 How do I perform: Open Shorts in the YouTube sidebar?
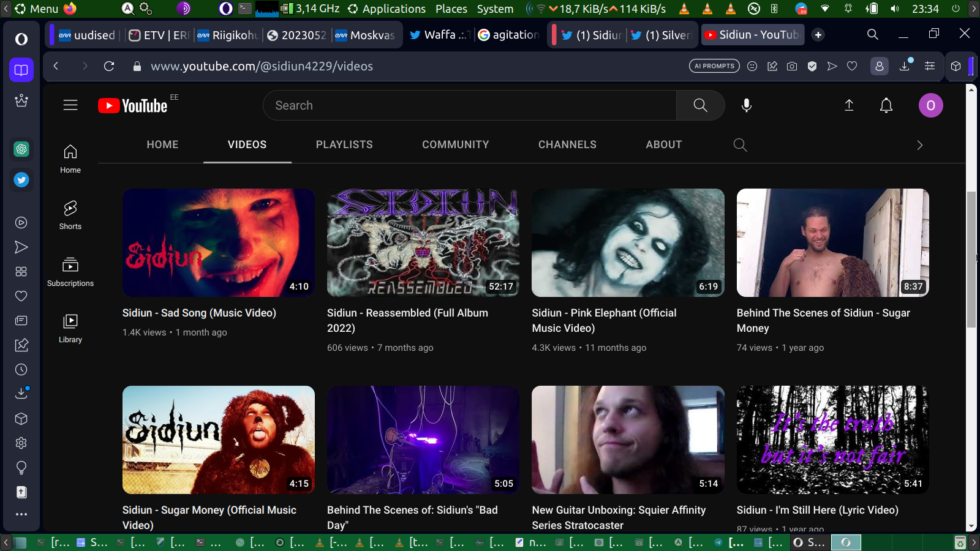70,215
